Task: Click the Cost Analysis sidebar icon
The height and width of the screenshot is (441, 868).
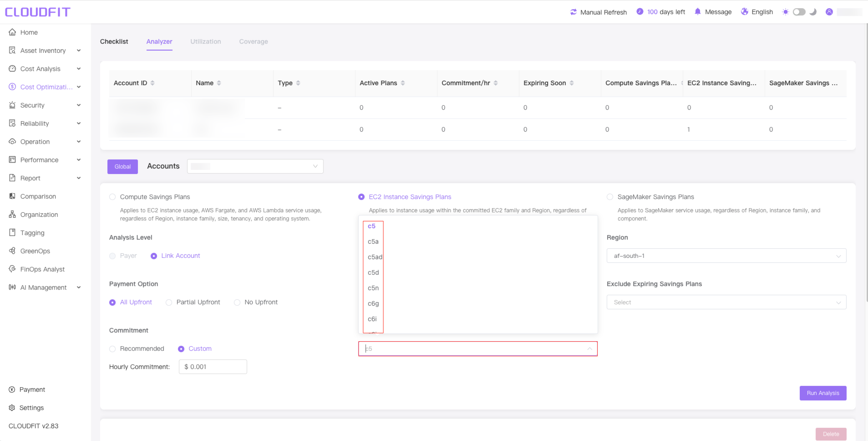Action: [x=12, y=69]
